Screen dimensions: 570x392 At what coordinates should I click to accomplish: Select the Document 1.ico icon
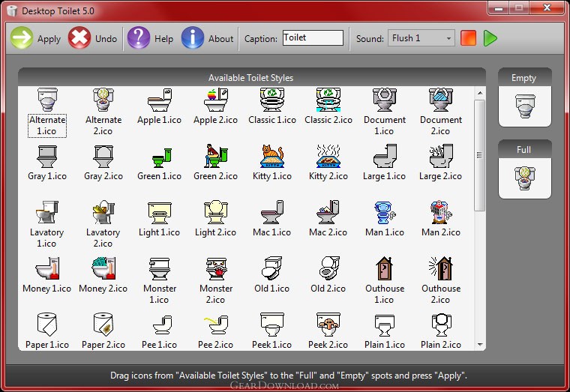point(385,100)
